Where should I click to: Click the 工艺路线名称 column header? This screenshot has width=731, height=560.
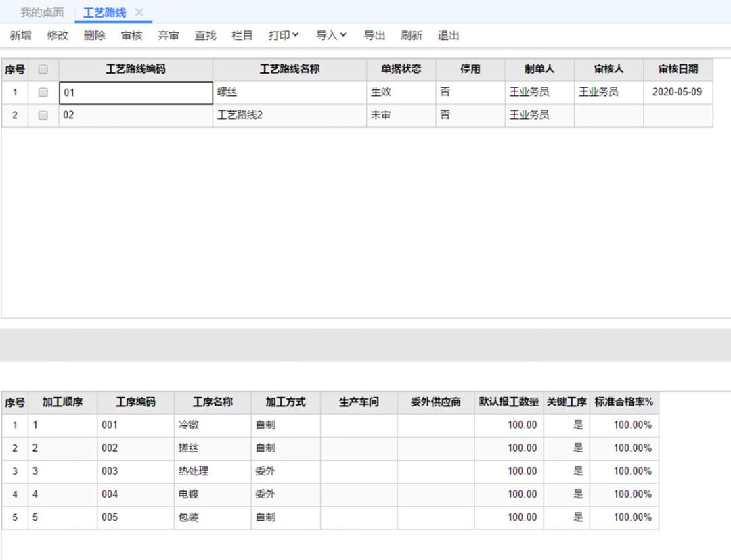[x=290, y=70]
